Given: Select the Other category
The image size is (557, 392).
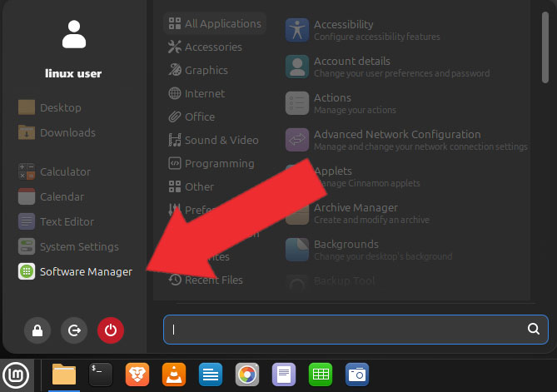Looking at the screenshot, I should 191,186.
